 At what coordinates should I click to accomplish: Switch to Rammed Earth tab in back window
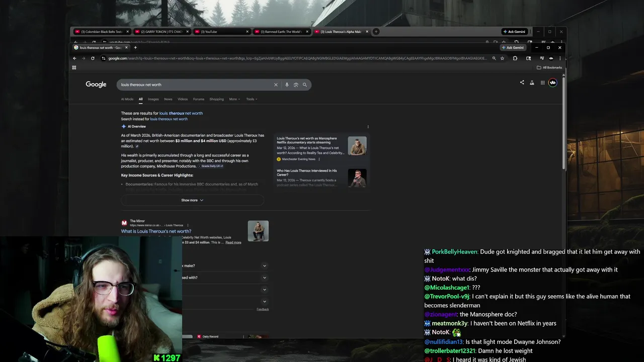tap(282, 32)
